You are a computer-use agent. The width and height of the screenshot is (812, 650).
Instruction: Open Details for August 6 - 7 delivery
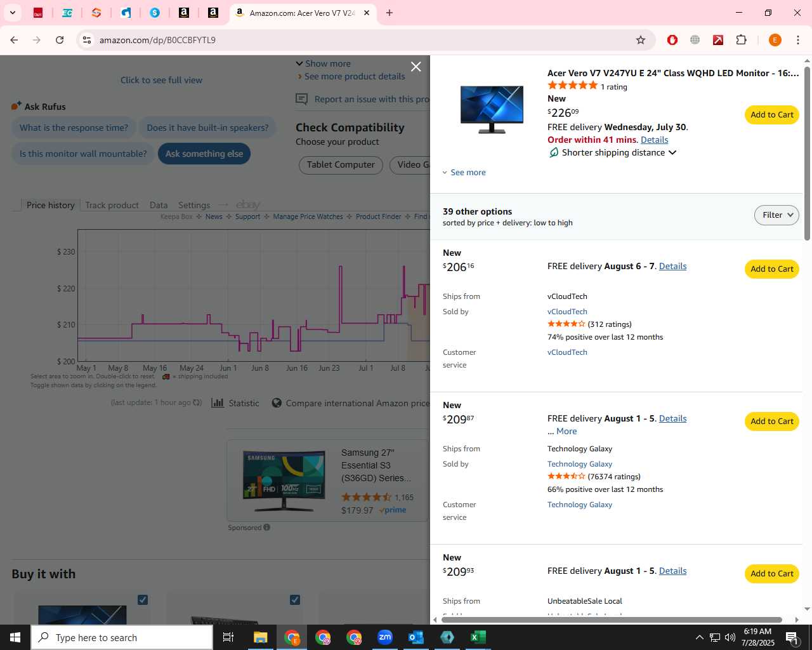click(672, 266)
